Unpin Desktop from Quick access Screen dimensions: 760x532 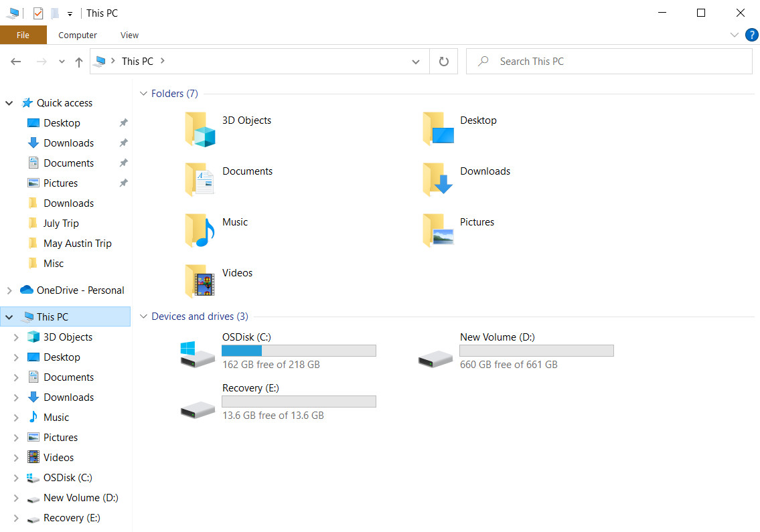124,122
